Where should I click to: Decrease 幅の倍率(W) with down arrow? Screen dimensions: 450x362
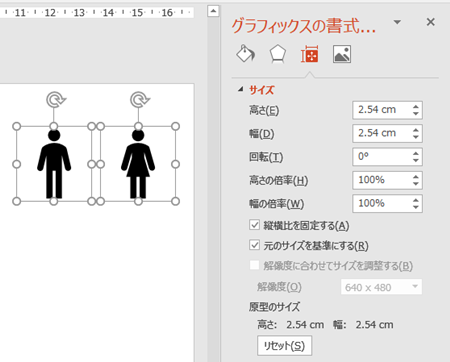(416, 207)
